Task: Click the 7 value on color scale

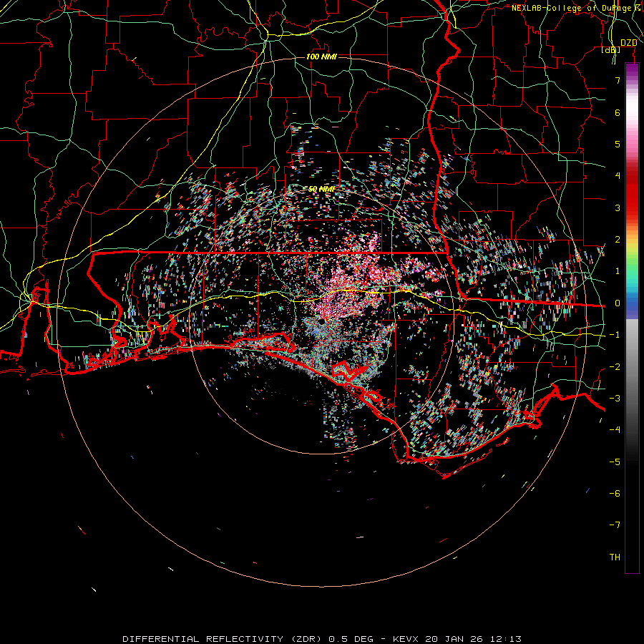Action: 618,80
